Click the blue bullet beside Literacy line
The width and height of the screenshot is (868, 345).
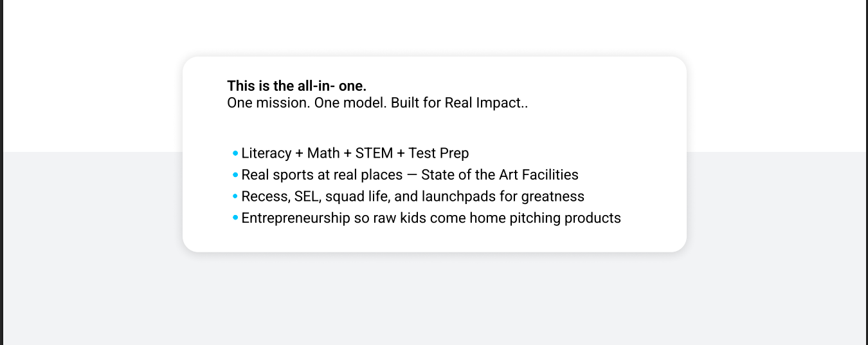[x=235, y=153]
